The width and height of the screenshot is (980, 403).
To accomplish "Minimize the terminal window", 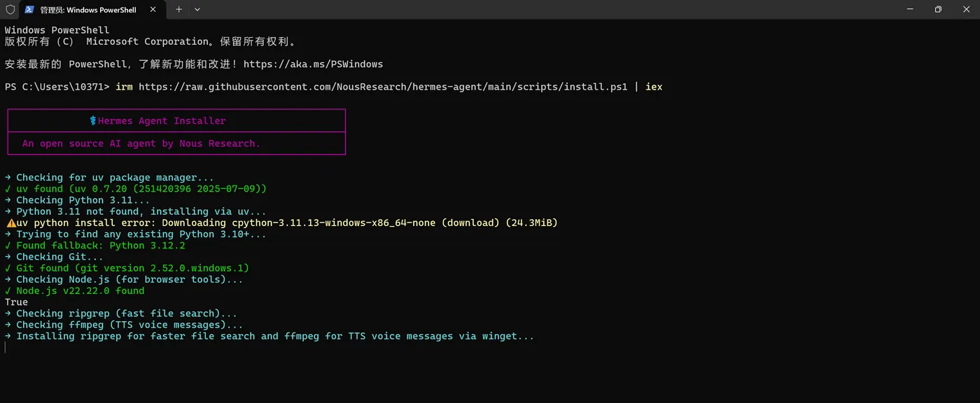I will [x=910, y=9].
